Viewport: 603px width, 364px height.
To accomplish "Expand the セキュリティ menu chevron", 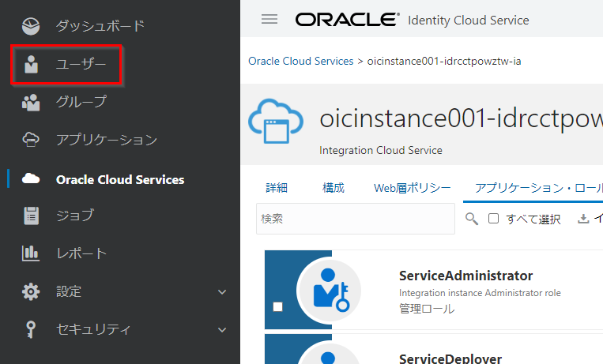I will click(x=222, y=330).
